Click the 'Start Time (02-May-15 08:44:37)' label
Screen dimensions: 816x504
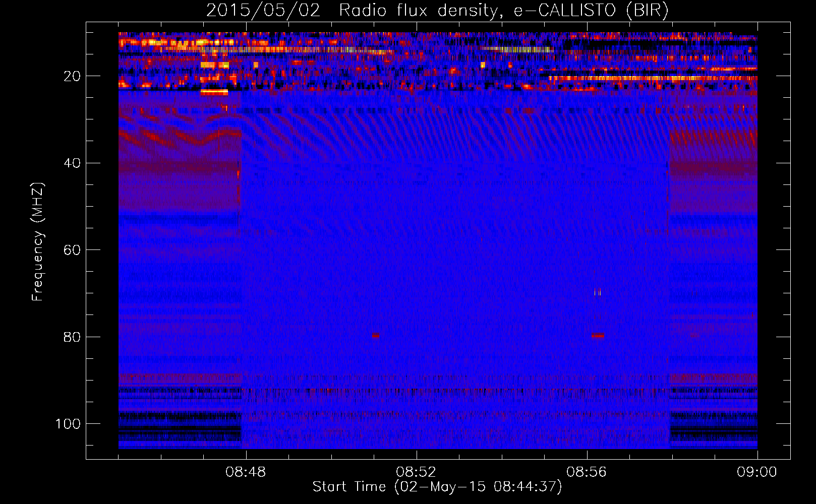pos(437,487)
